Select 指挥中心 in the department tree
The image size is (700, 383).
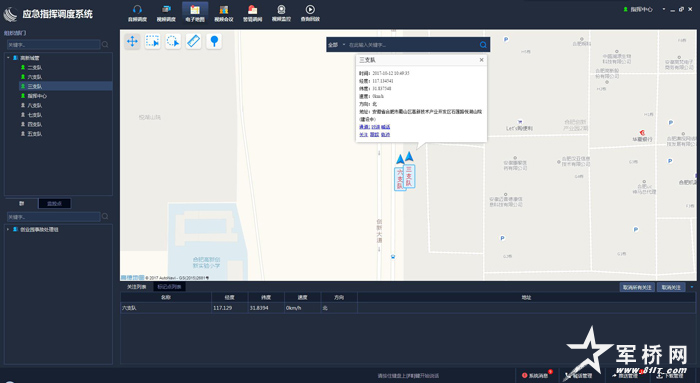coord(37,96)
